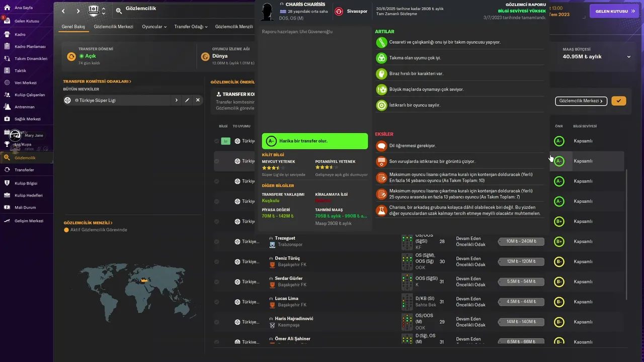Select Lig/Kupa in the sidebar
This screenshot has height=362, width=644.
pyautogui.click(x=23, y=145)
